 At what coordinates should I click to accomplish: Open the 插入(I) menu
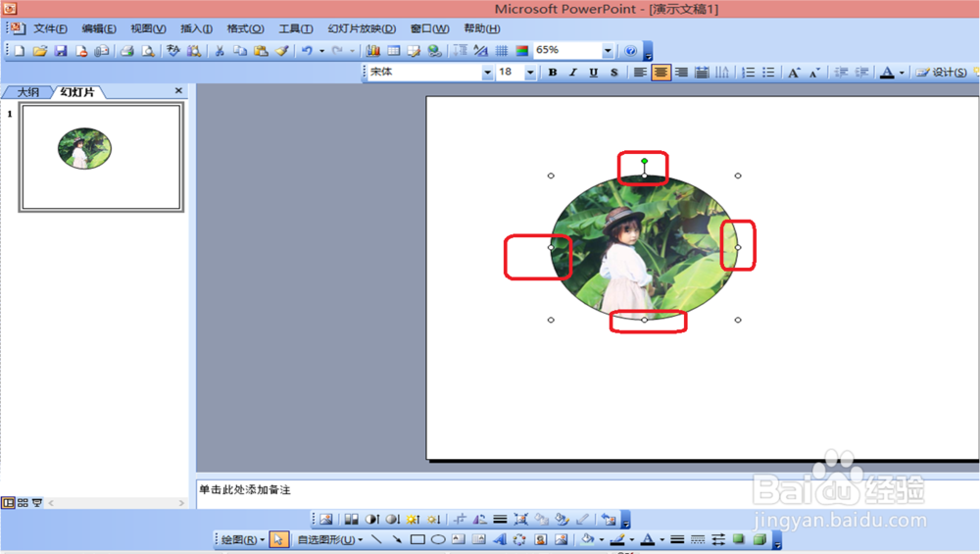196,28
